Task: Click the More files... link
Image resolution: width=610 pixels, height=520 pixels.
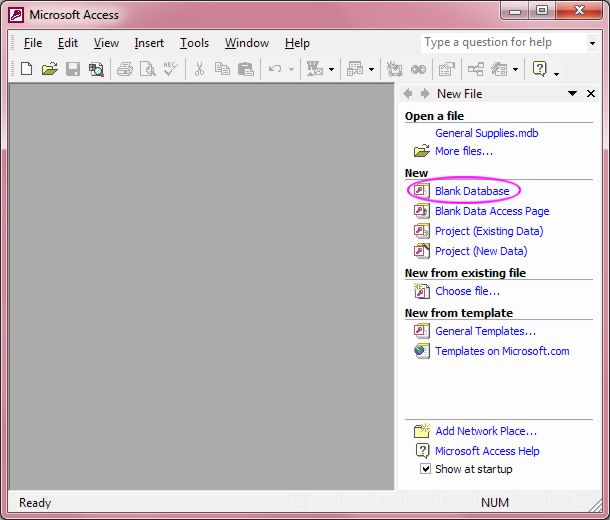Action: (464, 151)
